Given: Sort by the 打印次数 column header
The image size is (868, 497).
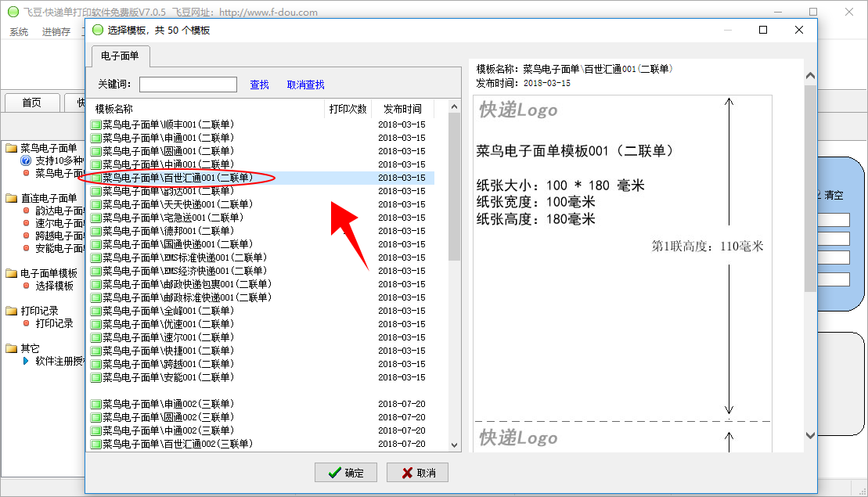Looking at the screenshot, I should [348, 109].
